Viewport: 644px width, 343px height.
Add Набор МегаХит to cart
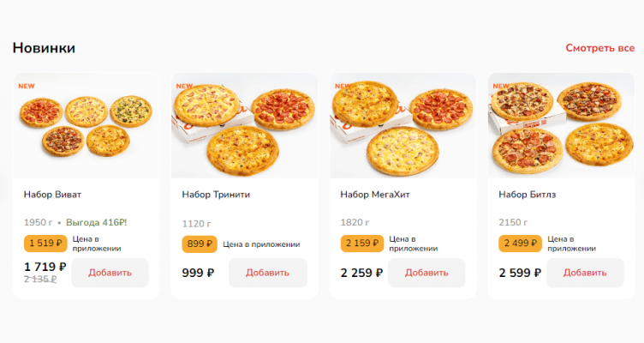(x=426, y=273)
